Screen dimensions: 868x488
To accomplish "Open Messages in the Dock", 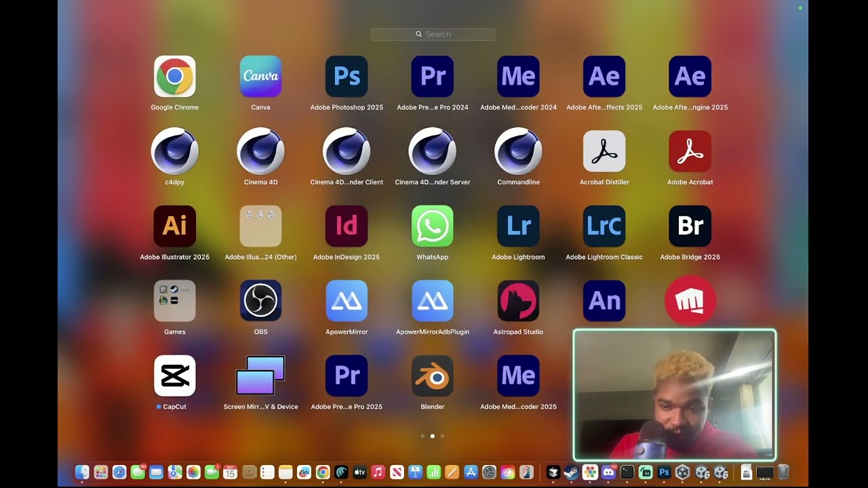I will [138, 472].
